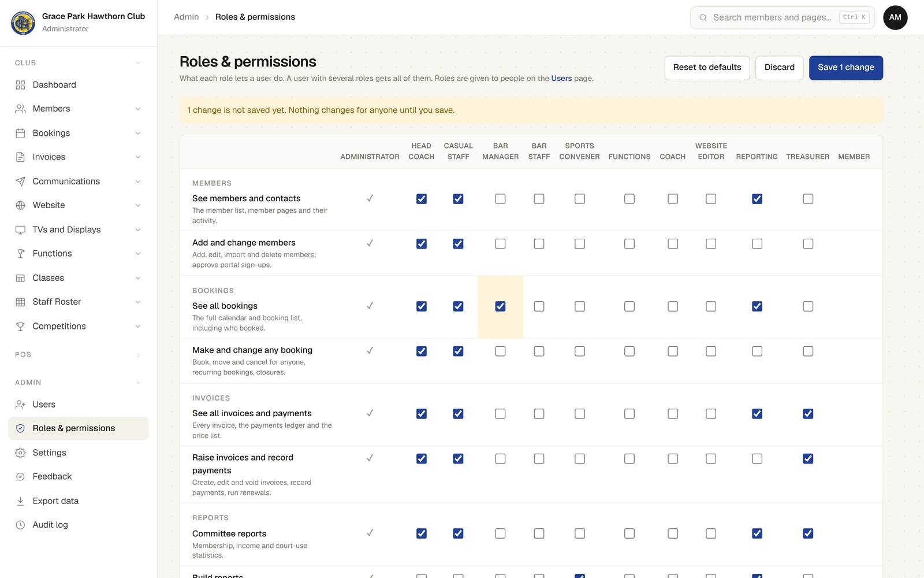This screenshot has width=924, height=578.
Task: Check Treasurer for See members and contacts
Action: tap(808, 199)
